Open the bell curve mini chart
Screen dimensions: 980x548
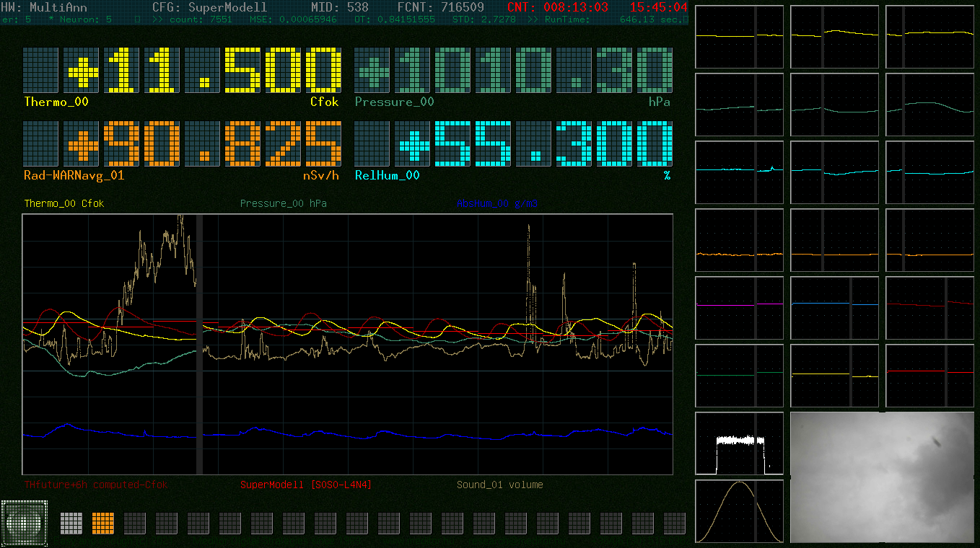click(x=740, y=511)
